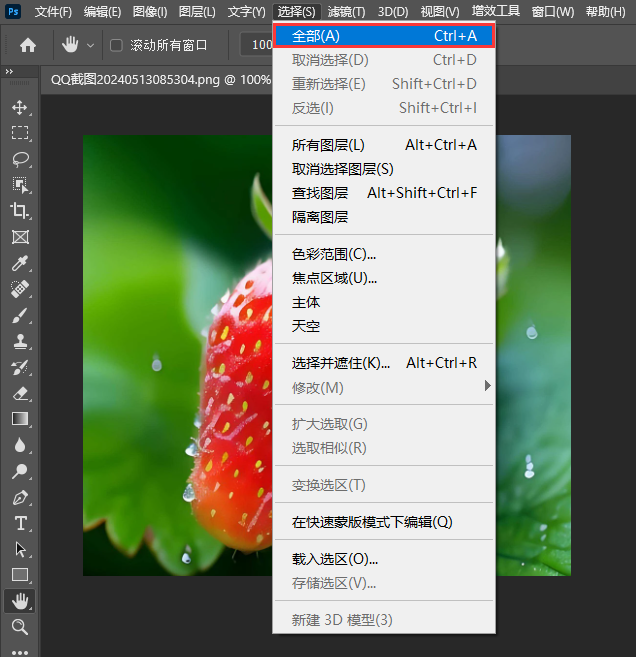The width and height of the screenshot is (636, 657).
Task: Open the 滤镜(T) menu
Action: pyautogui.click(x=346, y=12)
